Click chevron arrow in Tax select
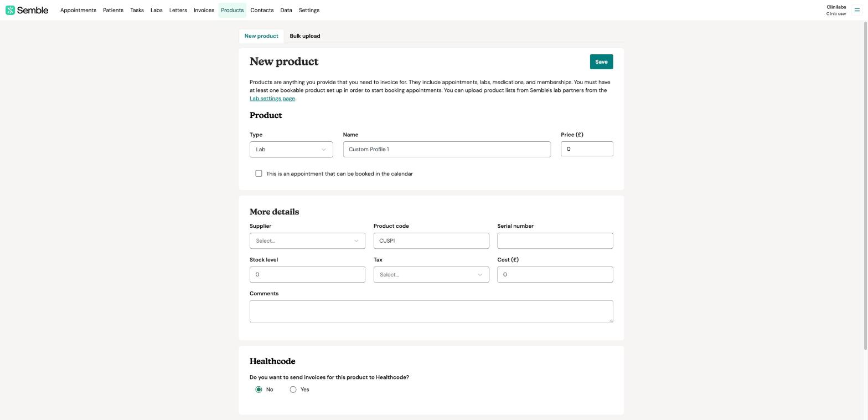The height and width of the screenshot is (420, 868). tap(480, 275)
